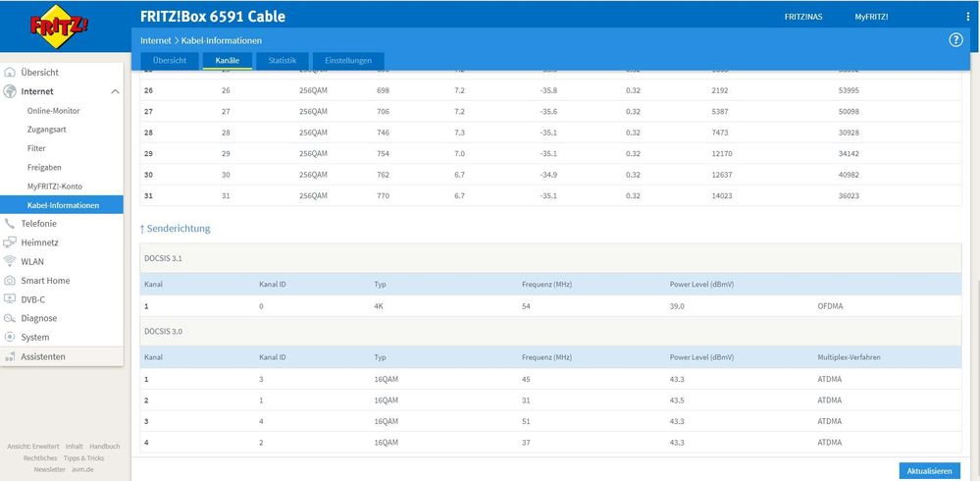Image resolution: width=980 pixels, height=481 pixels.
Task: Click the Heimnetz network icon
Action: 11,242
